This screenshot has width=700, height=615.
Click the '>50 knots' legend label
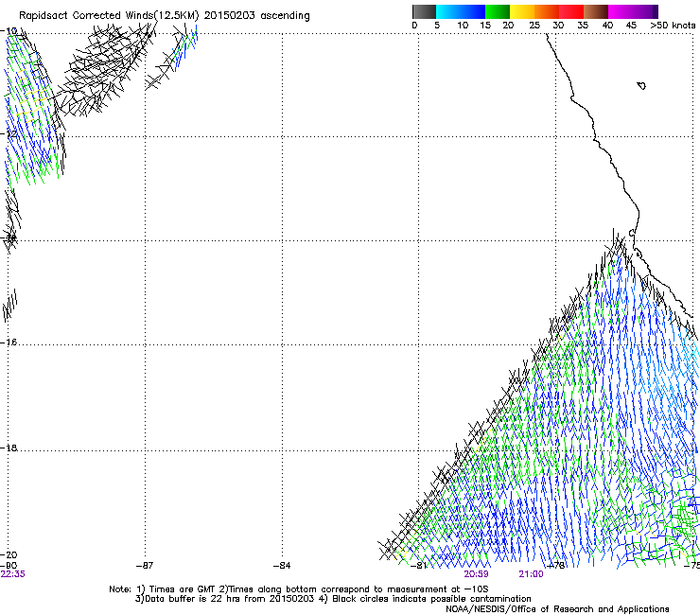point(673,26)
